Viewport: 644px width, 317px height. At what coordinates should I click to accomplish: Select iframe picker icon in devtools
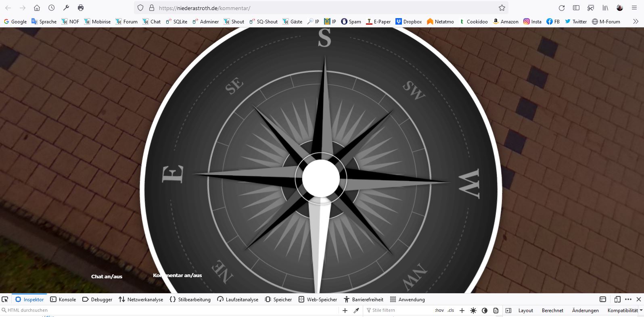[x=603, y=299]
